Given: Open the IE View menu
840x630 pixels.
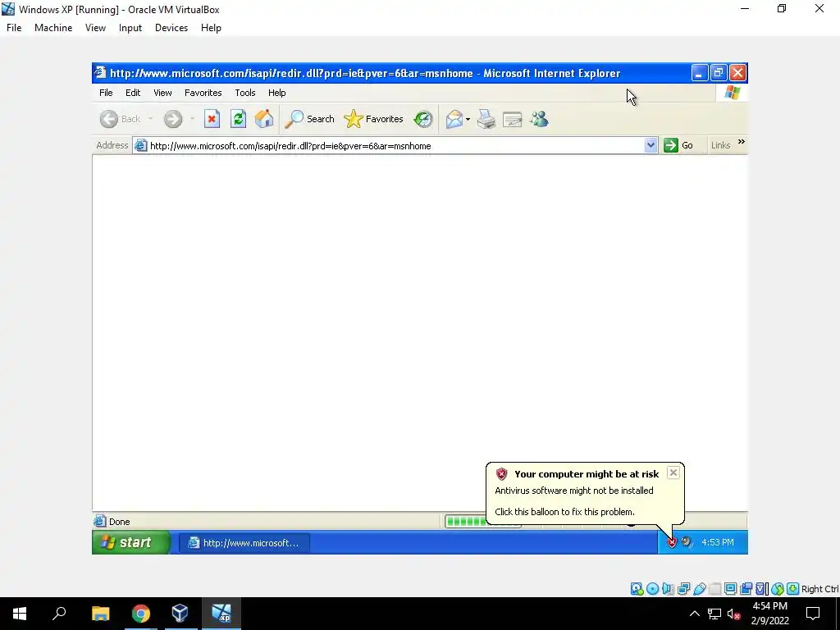Looking at the screenshot, I should point(162,93).
